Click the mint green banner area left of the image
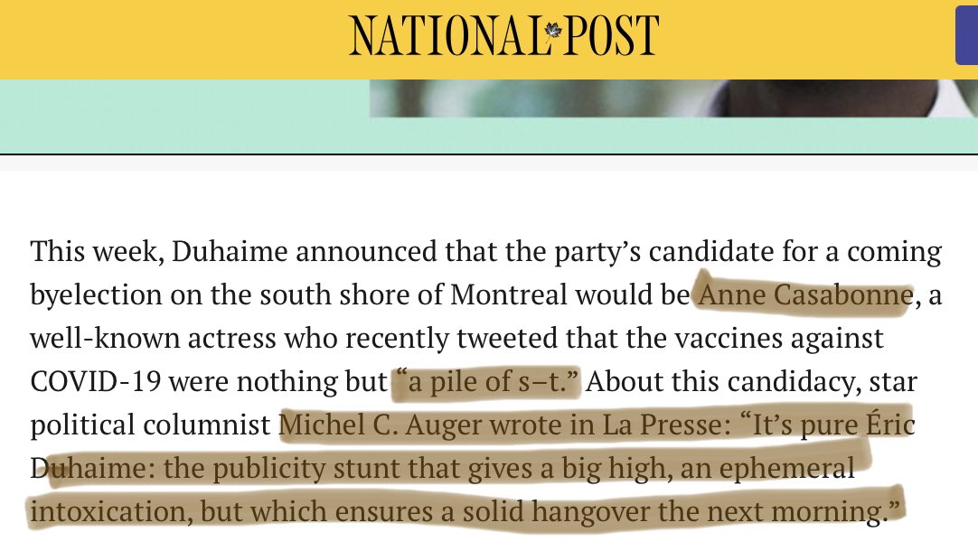This screenshot has width=978, height=560. [x=181, y=116]
